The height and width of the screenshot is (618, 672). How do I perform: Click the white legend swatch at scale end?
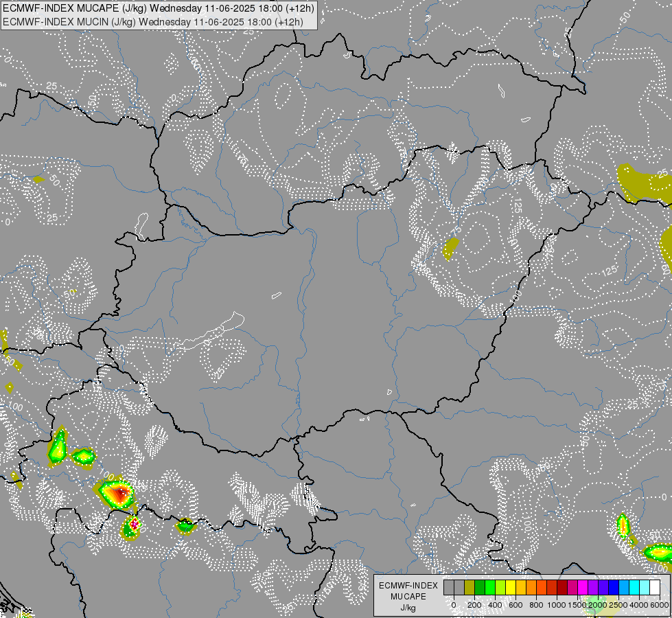coord(655,587)
